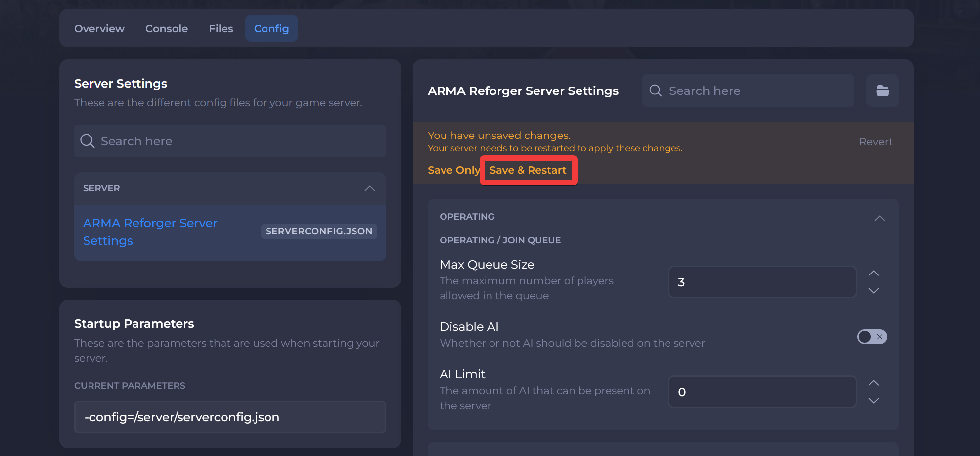Increase Max Queue Size with up arrow

tap(874, 273)
